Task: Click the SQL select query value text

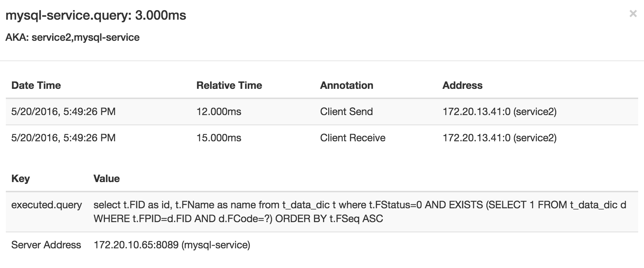Action: tap(359, 212)
